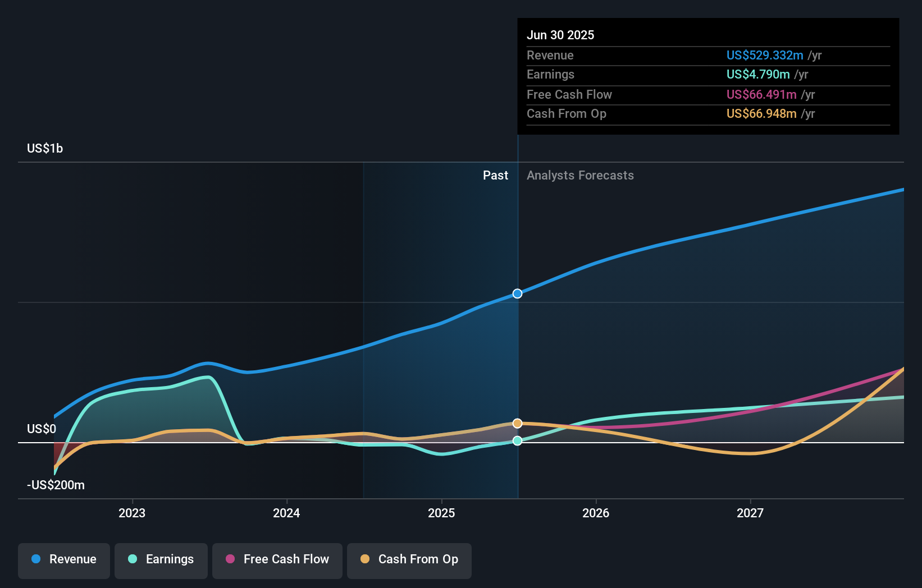Screen dimensions: 922x588
Task: Click the 2023 x-axis label
Action: tap(132, 513)
